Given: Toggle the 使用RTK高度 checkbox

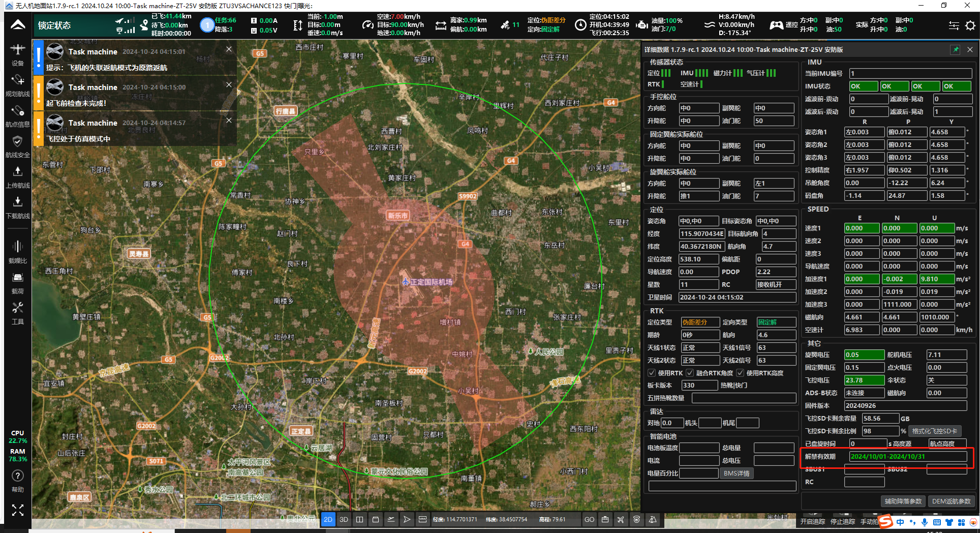Looking at the screenshot, I should coord(740,373).
